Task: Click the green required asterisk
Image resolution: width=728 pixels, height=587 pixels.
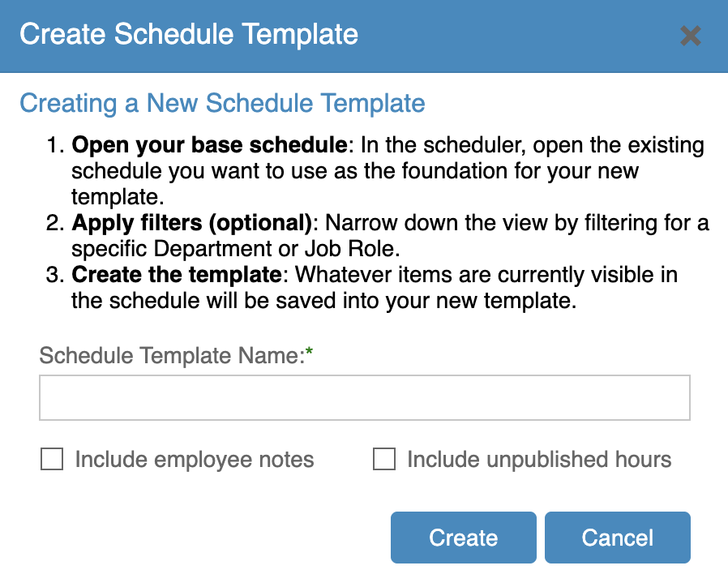Action: (309, 353)
